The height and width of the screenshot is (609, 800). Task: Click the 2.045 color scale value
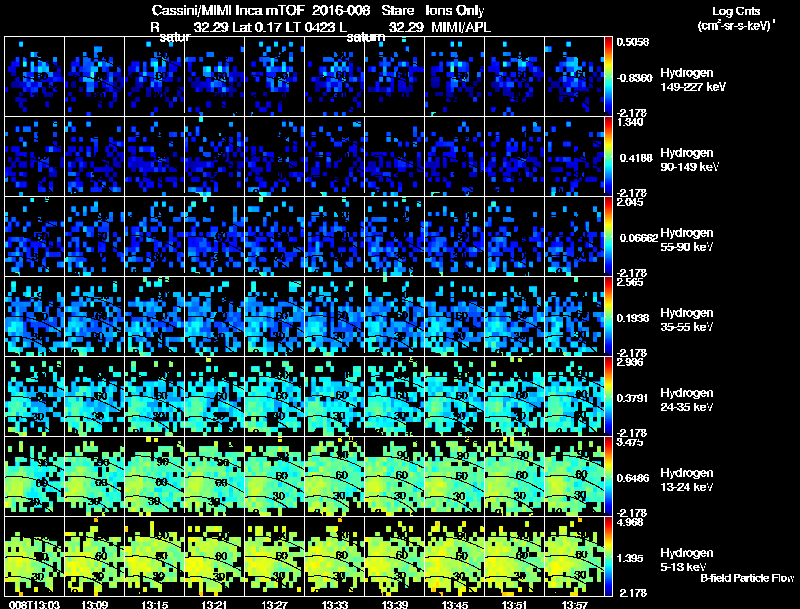(630, 202)
